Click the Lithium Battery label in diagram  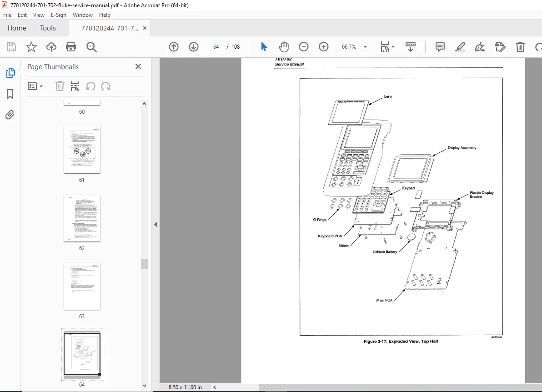pyautogui.click(x=385, y=251)
